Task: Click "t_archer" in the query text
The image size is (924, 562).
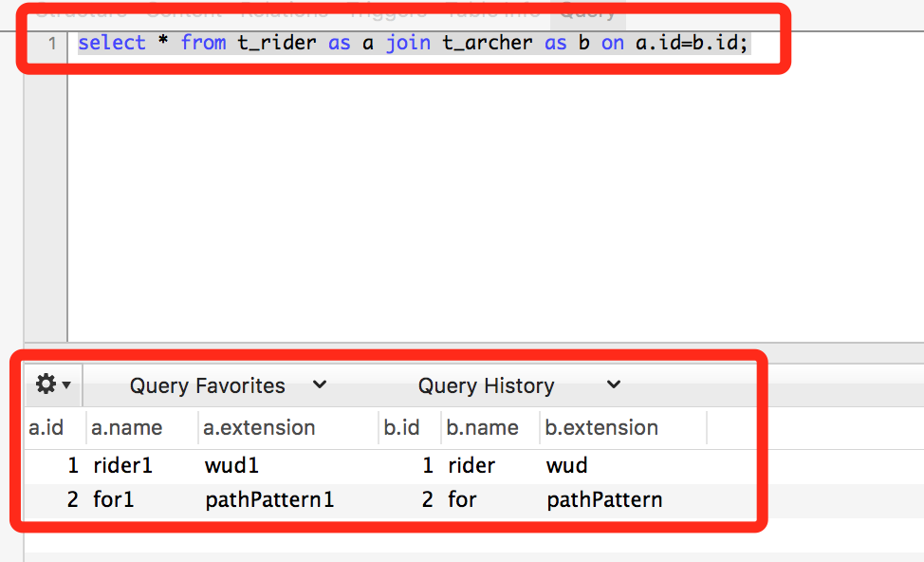Action: click(x=488, y=43)
